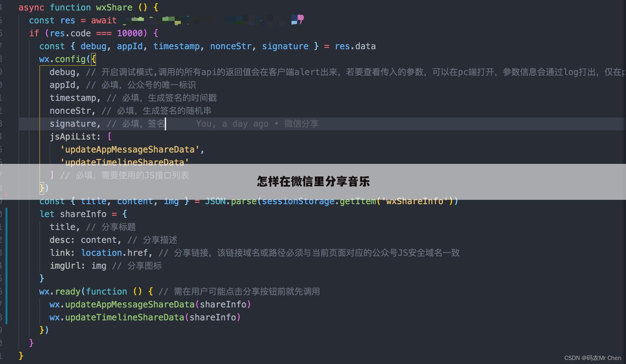Viewport: 626px width, 364px height.
Task: Click res.data ending the destructuring line
Action: [x=355, y=46]
